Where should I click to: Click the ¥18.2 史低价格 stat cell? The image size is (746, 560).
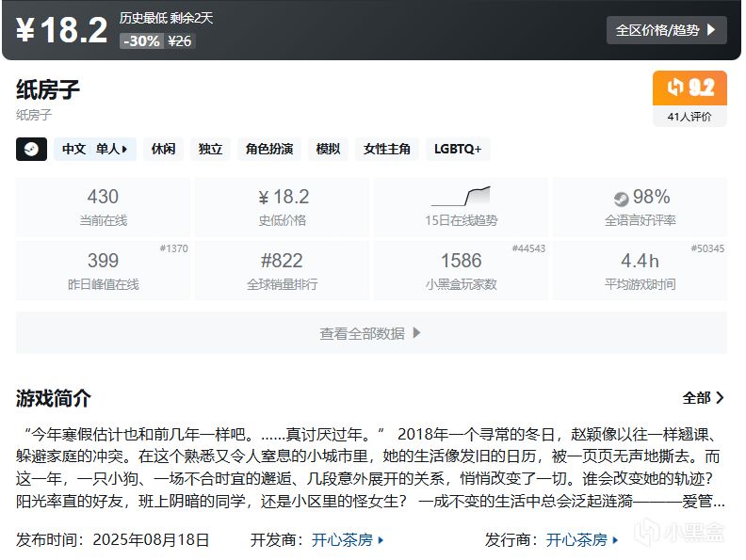pos(283,207)
